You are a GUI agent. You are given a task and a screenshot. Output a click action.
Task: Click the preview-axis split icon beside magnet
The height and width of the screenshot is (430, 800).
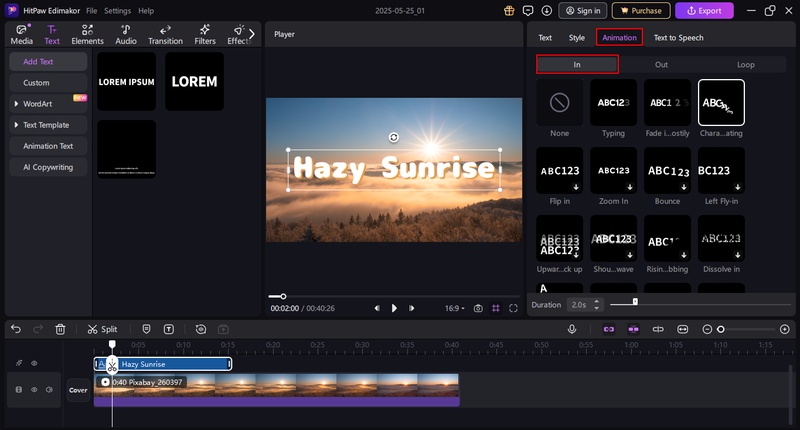[658, 329]
